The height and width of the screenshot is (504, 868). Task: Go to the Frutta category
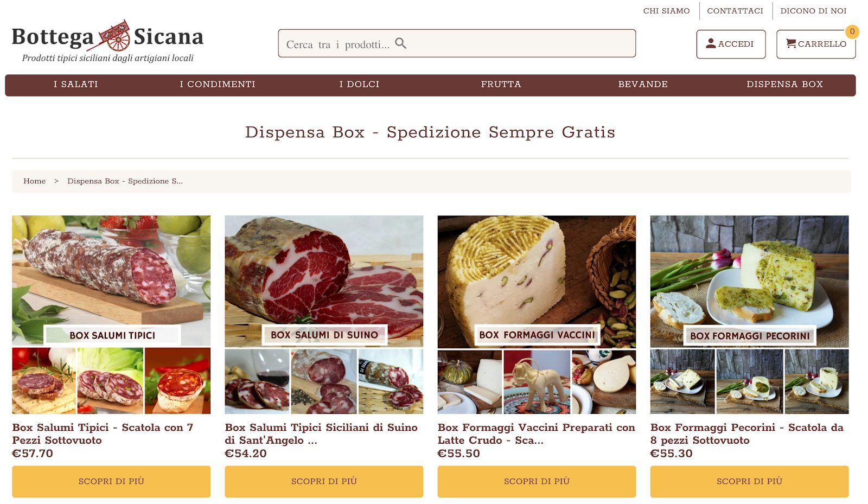pyautogui.click(x=501, y=85)
